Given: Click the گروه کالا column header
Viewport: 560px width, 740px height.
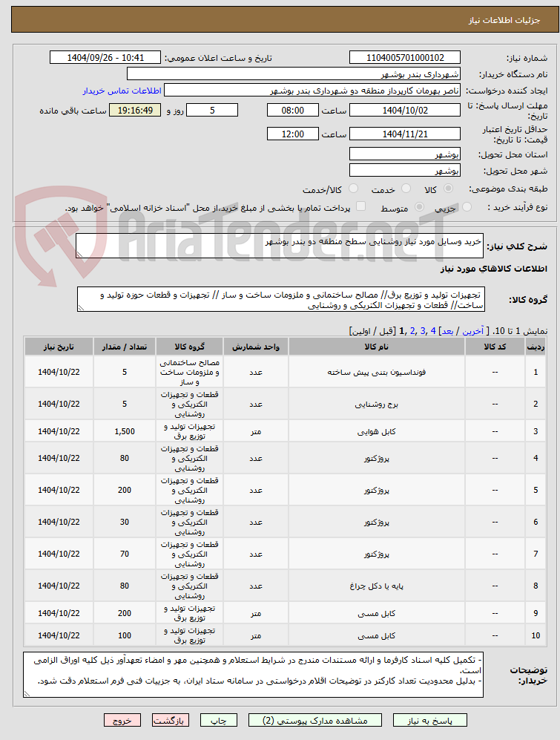Looking at the screenshot, I should click(x=190, y=347).
